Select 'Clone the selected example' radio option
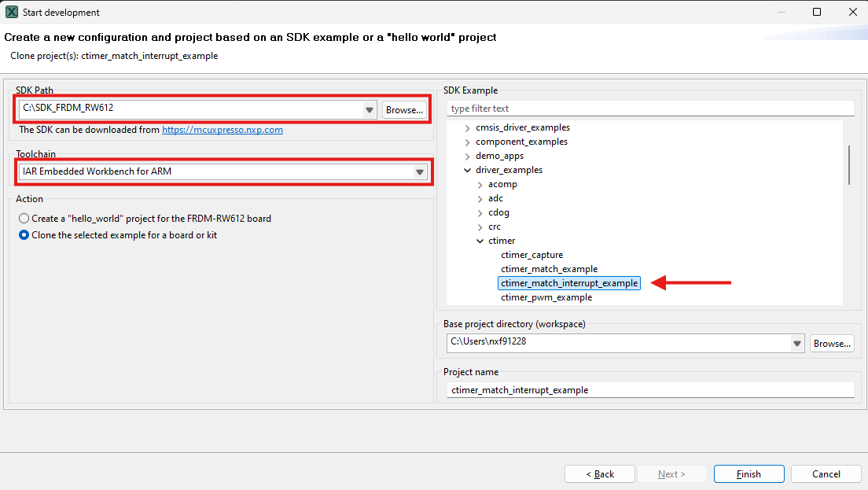 click(24, 235)
